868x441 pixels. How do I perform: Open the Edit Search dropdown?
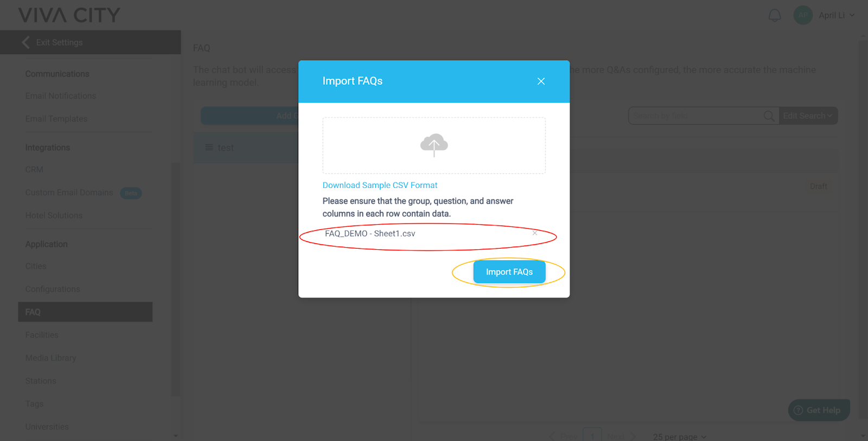808,116
